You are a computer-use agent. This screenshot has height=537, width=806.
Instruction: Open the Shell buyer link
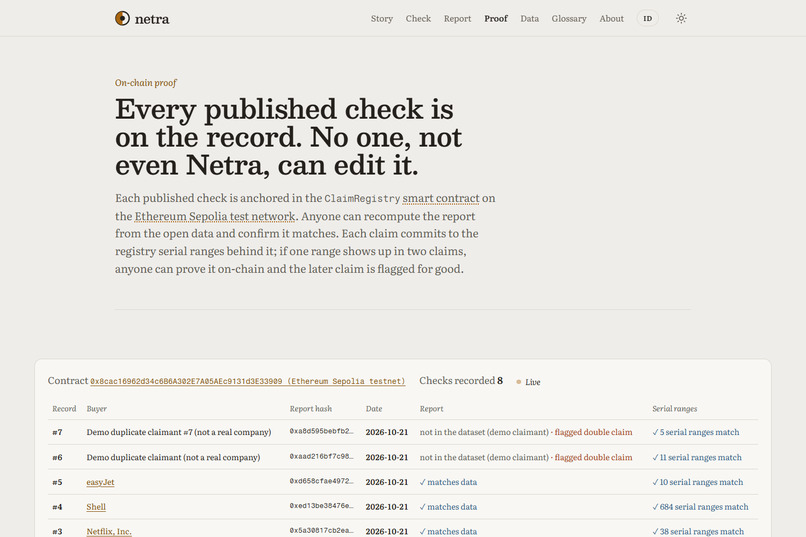(x=96, y=507)
